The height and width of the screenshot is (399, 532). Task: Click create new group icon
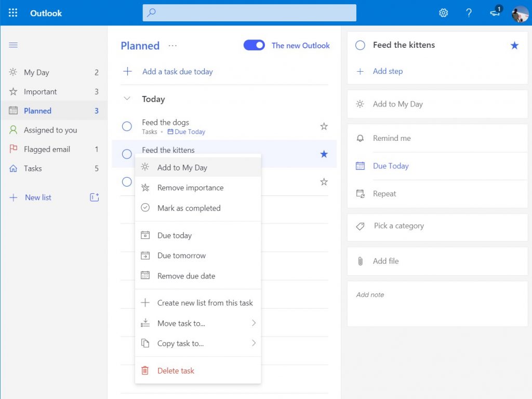tap(95, 197)
